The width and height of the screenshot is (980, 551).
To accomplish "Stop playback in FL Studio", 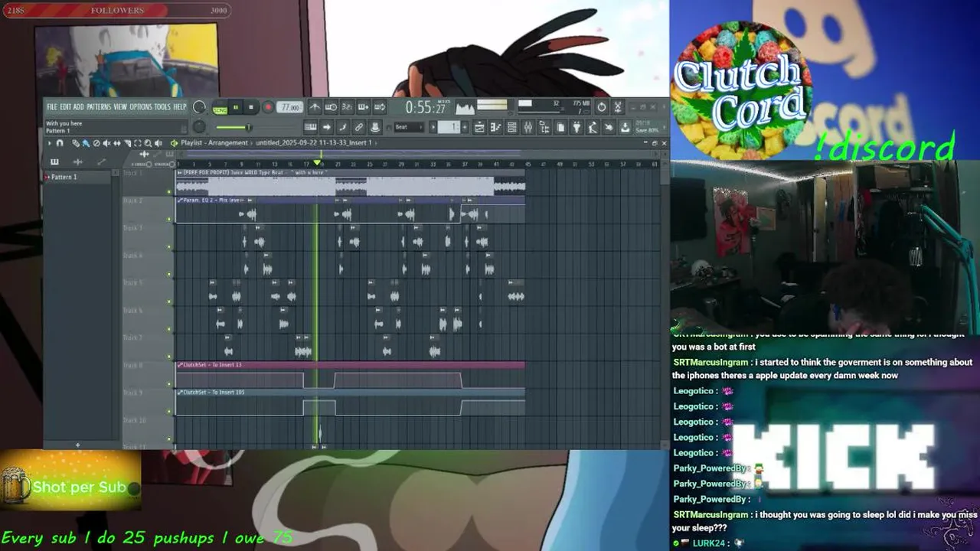I will 251,107.
